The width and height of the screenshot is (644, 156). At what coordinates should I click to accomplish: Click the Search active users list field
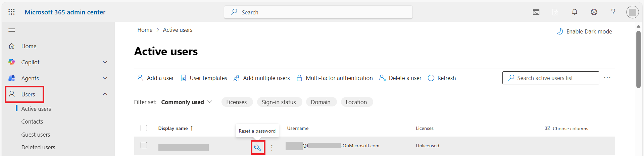(x=551, y=78)
